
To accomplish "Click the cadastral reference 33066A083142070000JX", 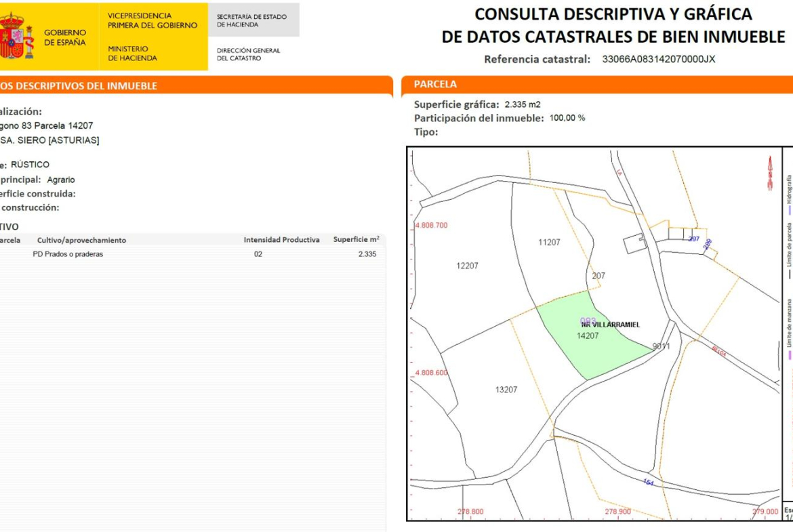I will pyautogui.click(x=658, y=59).
